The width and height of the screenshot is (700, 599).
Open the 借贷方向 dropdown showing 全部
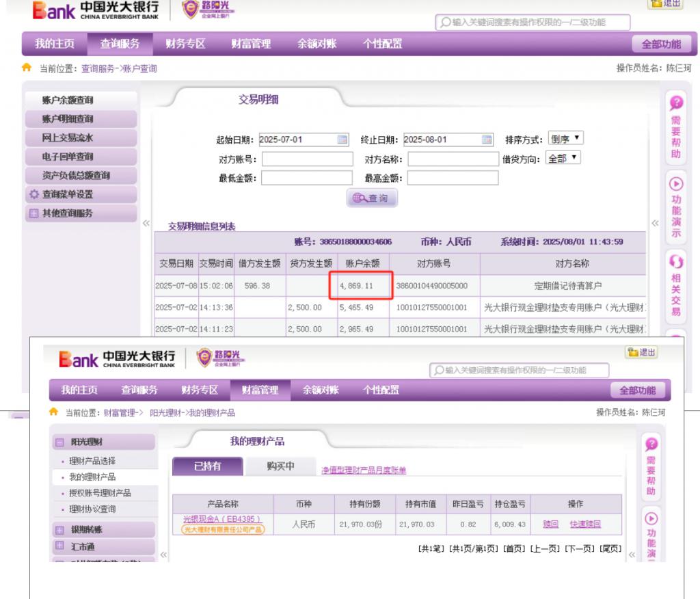click(564, 159)
